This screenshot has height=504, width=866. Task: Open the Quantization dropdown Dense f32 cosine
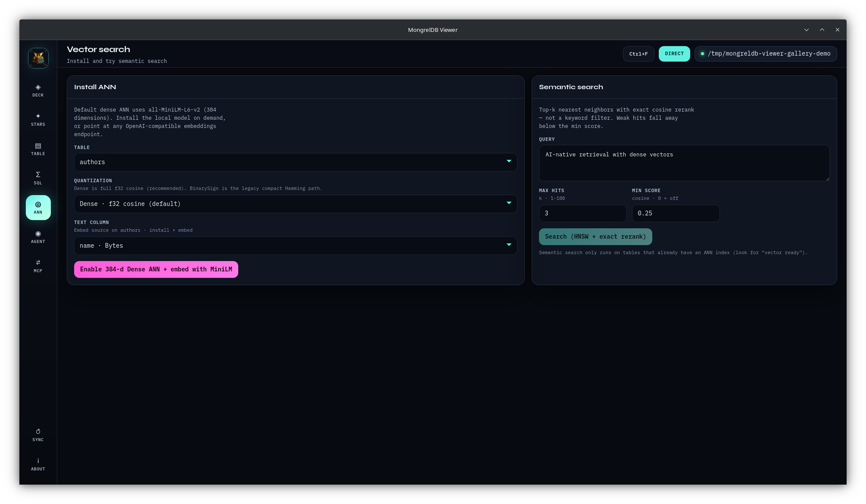[x=296, y=204]
